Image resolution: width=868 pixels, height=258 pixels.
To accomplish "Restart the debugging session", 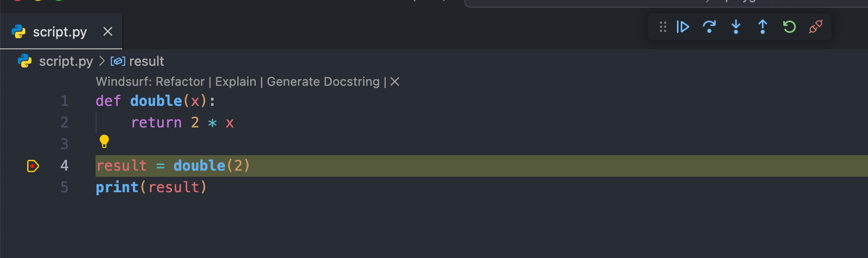I will (x=789, y=27).
